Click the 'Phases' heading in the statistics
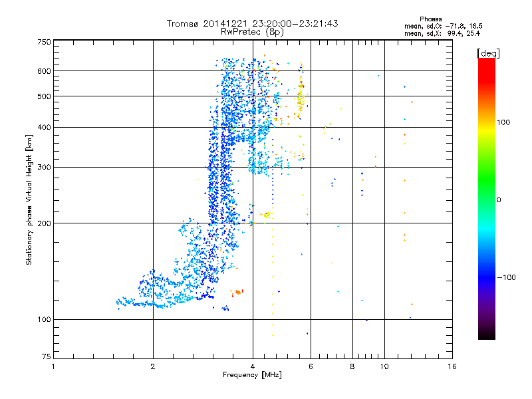 coord(430,19)
